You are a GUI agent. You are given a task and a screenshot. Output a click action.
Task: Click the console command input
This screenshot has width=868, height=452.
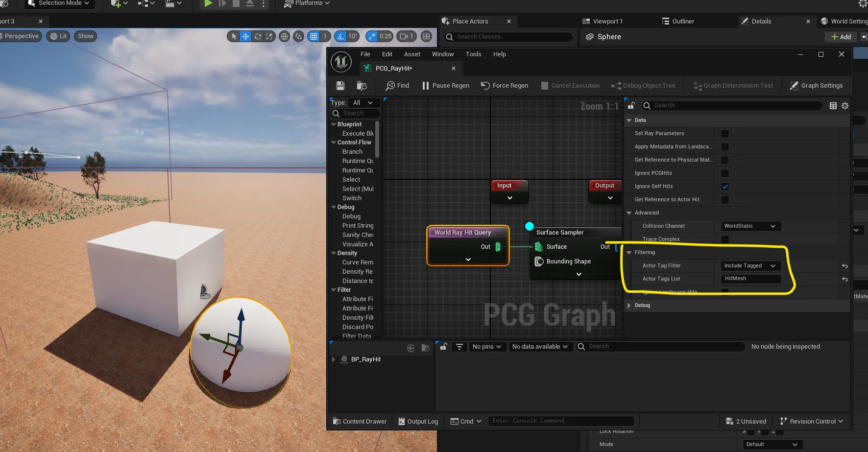coord(561,421)
